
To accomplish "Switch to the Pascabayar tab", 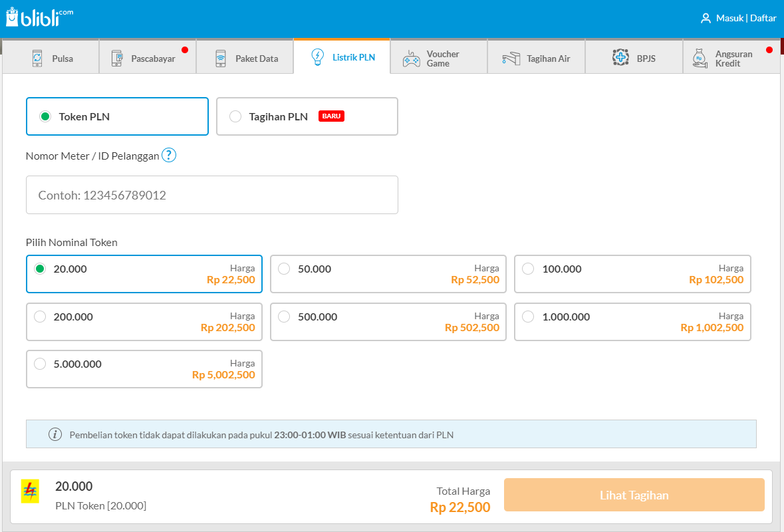I will (x=148, y=57).
